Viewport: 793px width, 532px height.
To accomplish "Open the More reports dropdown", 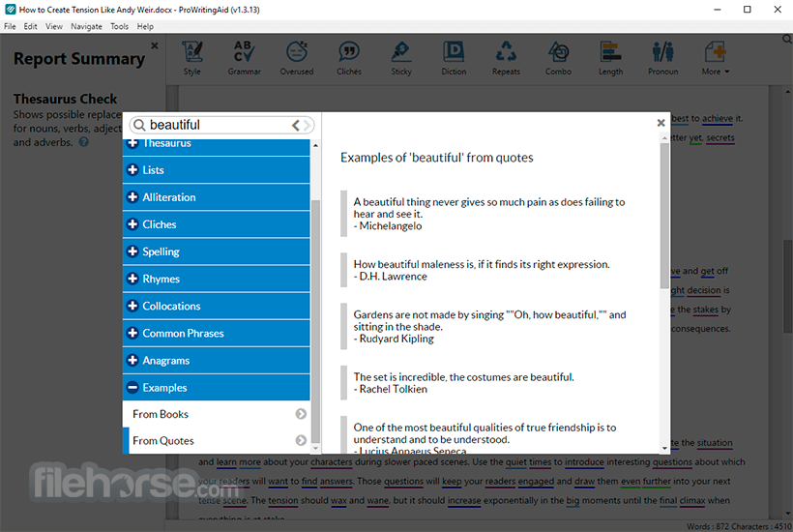I will (715, 58).
